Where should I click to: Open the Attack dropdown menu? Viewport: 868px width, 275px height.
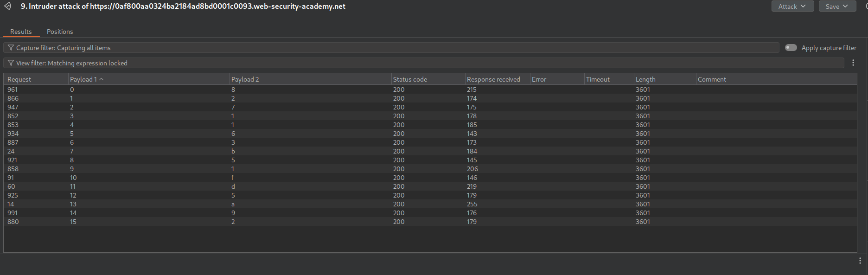[792, 6]
